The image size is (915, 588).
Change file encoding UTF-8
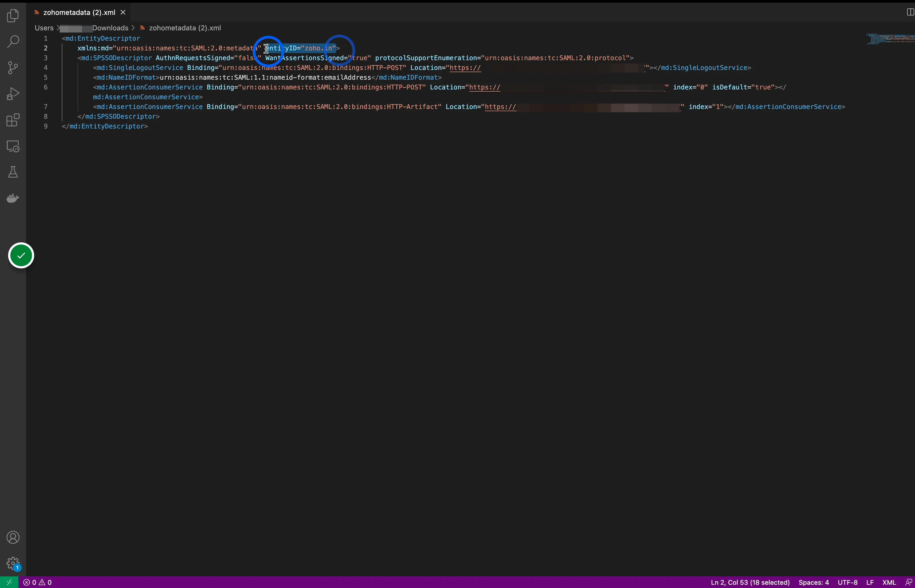[847, 582]
